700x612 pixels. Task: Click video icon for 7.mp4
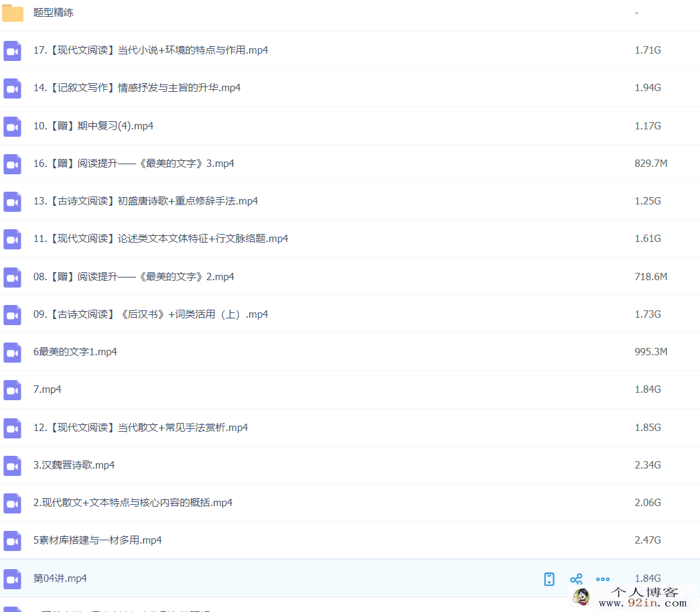point(13,389)
